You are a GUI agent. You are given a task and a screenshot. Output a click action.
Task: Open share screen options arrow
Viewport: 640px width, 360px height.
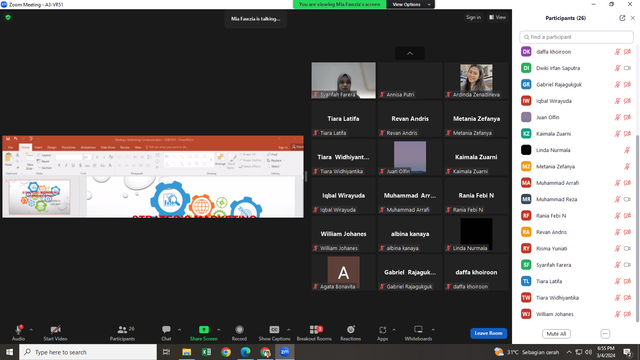219,330
